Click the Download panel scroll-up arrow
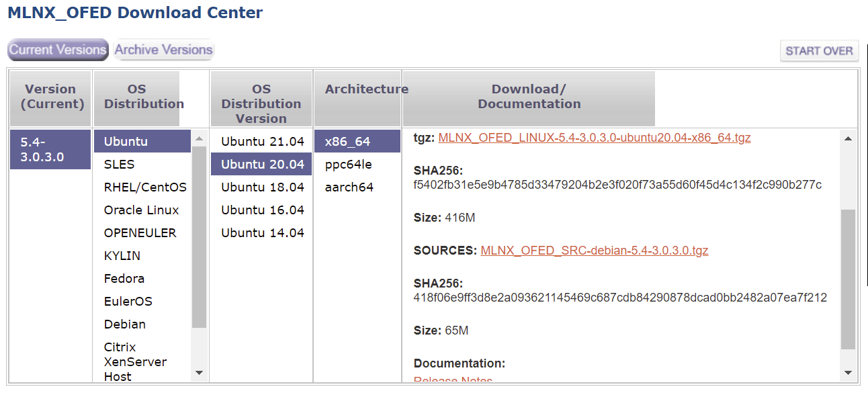The image size is (868, 393). click(848, 138)
